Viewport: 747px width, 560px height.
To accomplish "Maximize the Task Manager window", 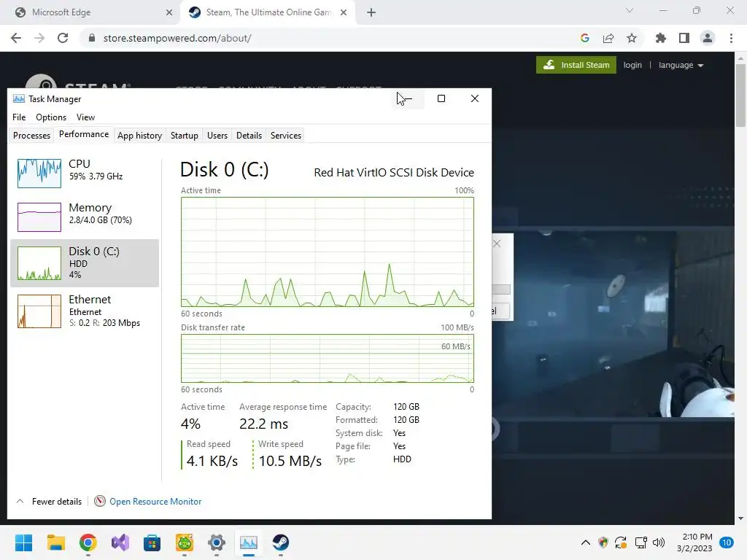I will point(441,98).
